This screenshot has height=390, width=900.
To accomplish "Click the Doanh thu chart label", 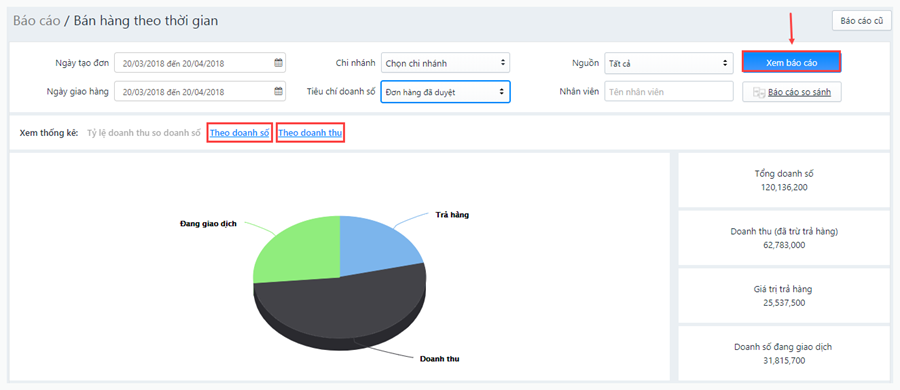I will click(440, 358).
